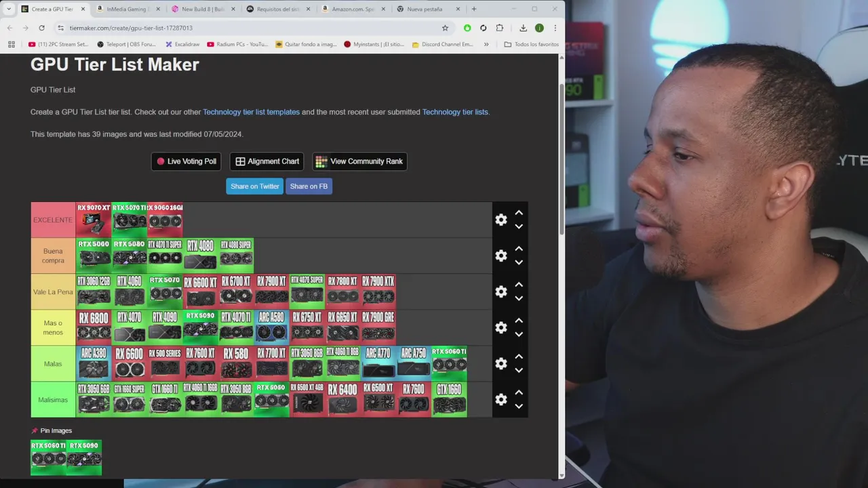Open Chrome downloads icon
The image size is (868, 488).
pyautogui.click(x=523, y=28)
